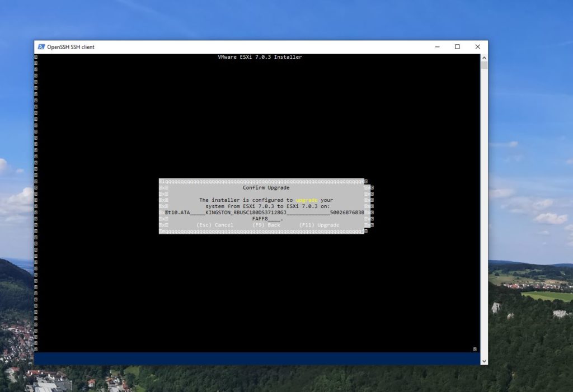Screen dimensions: 573x392
Task: Maximize the OpenSSH SSH client window
Action: [457, 47]
